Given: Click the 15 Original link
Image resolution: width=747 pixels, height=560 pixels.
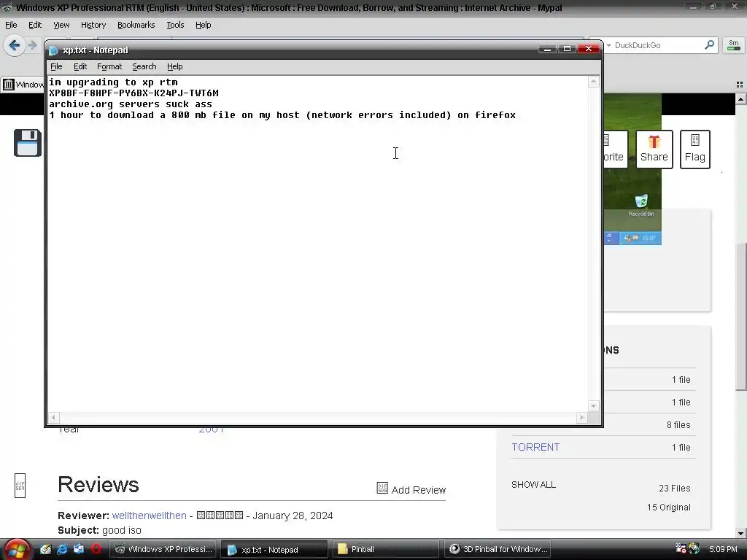Looking at the screenshot, I should click(668, 507).
